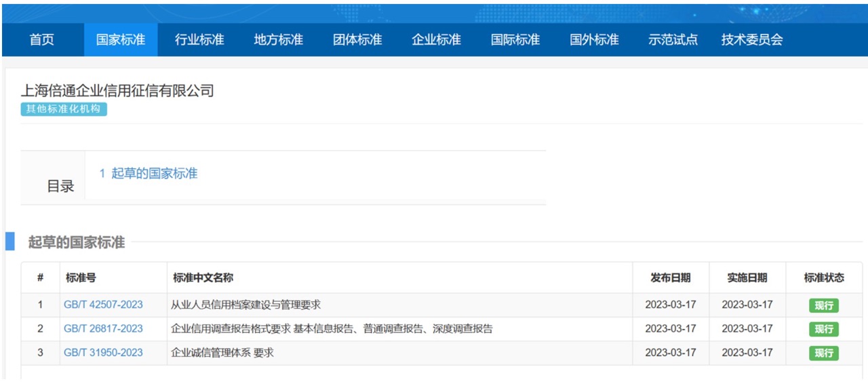Click the 其他标准化机构 tag
This screenshot has width=868, height=386.
(x=64, y=109)
